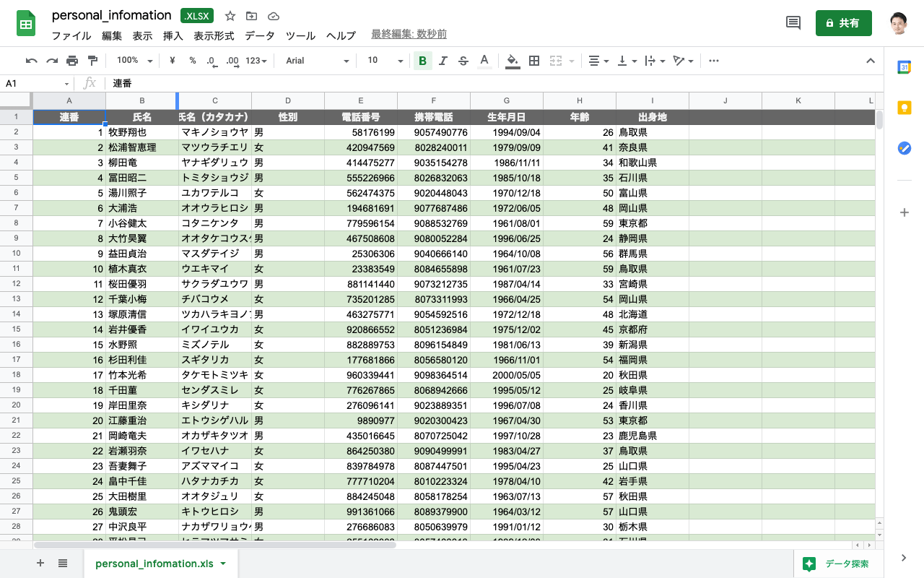Collapse the menus with chevron

pyautogui.click(x=871, y=61)
